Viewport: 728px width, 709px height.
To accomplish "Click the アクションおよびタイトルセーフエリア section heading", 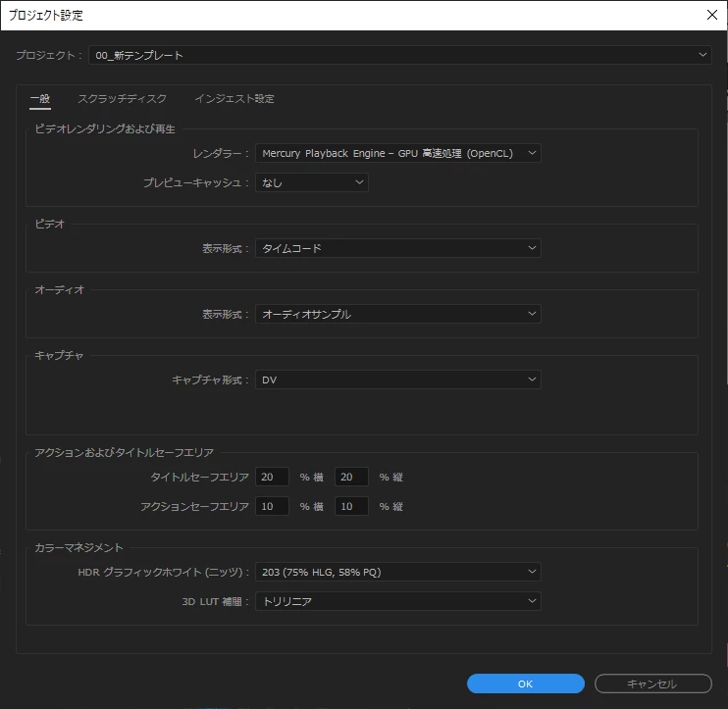I will tap(125, 453).
